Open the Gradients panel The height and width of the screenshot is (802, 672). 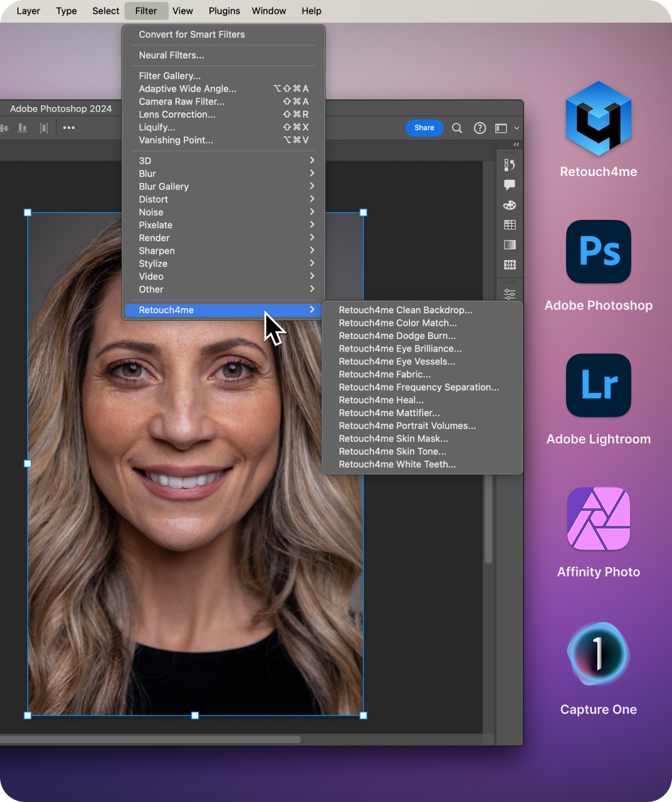pos(509,244)
